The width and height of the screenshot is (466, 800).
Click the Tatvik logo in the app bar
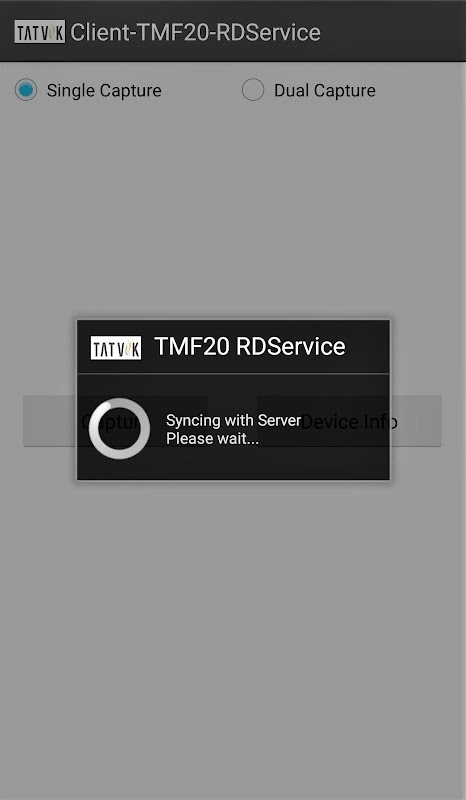(40, 32)
